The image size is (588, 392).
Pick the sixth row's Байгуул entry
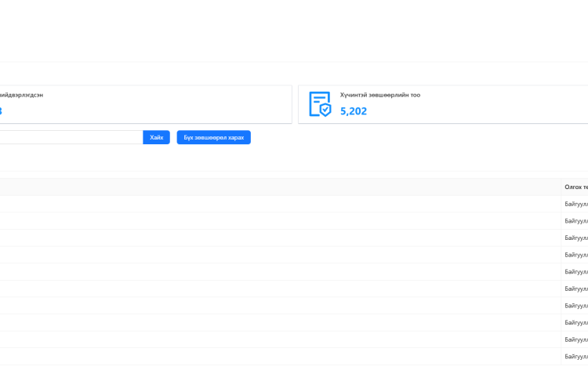[x=575, y=289]
